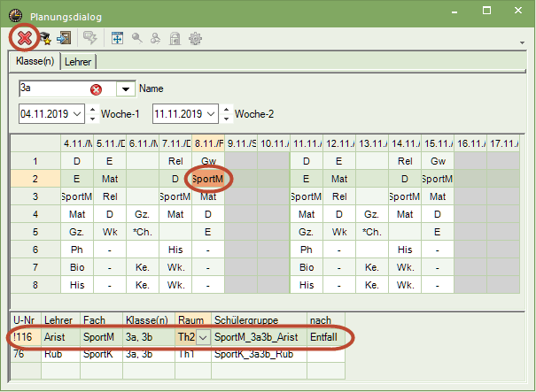The width and height of the screenshot is (536, 392).
Task: Select the Ph cell on 4.11. period 6
Action: (77, 250)
